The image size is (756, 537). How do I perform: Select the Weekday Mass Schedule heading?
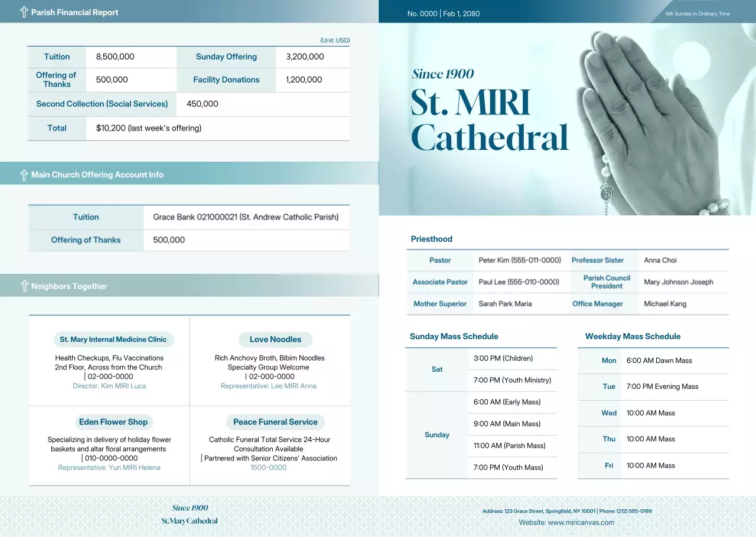pos(633,336)
